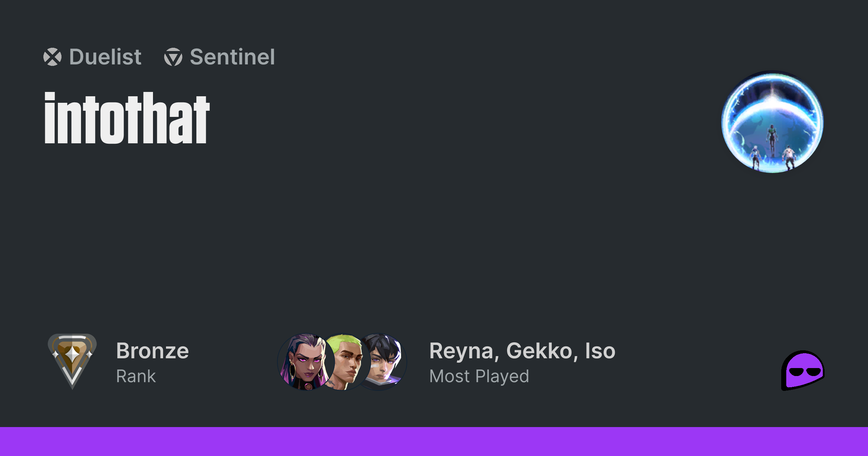Click the purple bar at the bottom
Screen dimensions: 868x456
pos(434,442)
